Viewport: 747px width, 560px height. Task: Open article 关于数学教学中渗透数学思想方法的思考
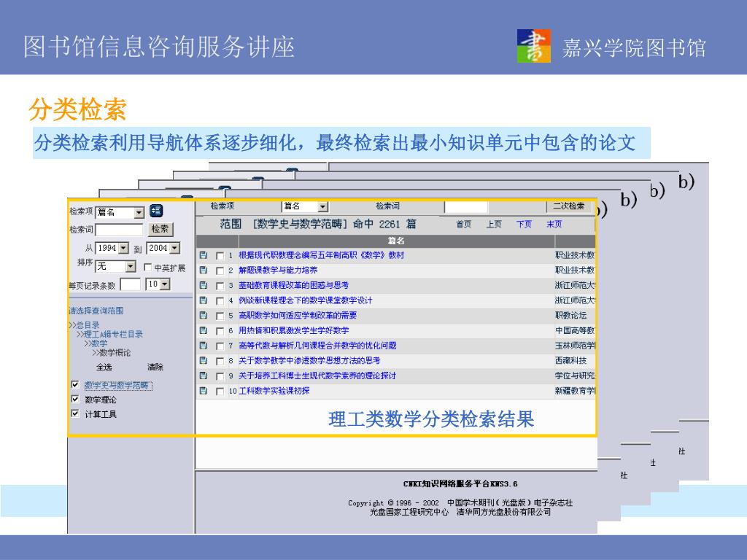point(309,360)
